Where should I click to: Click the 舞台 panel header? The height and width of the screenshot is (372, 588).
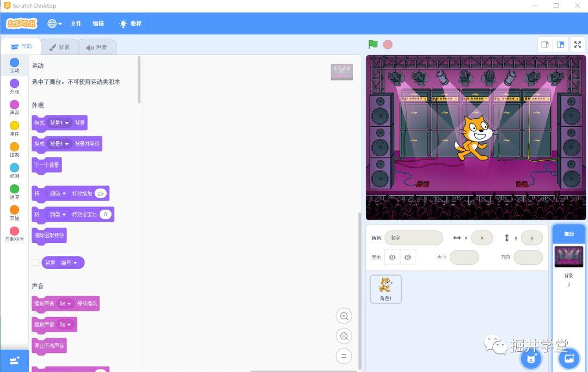pos(569,234)
